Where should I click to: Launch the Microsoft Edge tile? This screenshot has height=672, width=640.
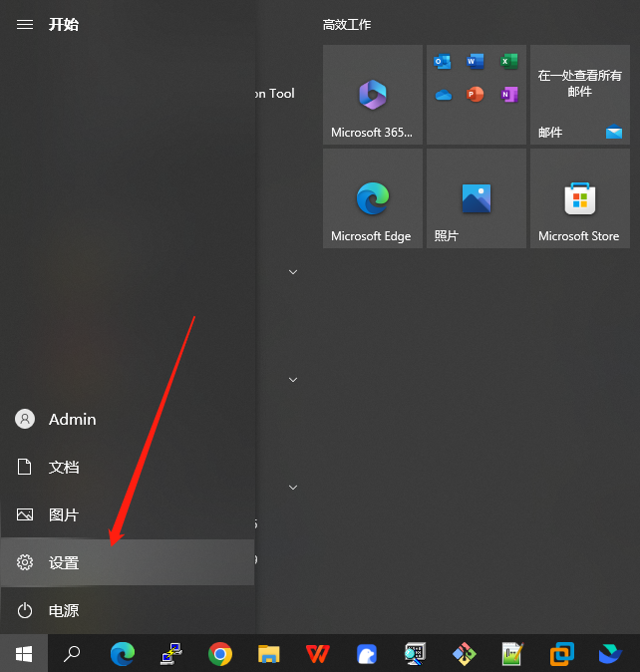pyautogui.click(x=372, y=198)
